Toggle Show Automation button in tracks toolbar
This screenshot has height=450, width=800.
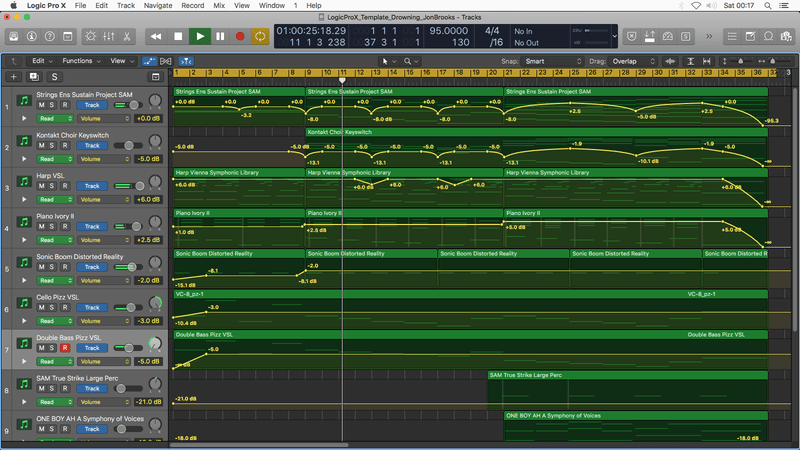pyautogui.click(x=149, y=61)
